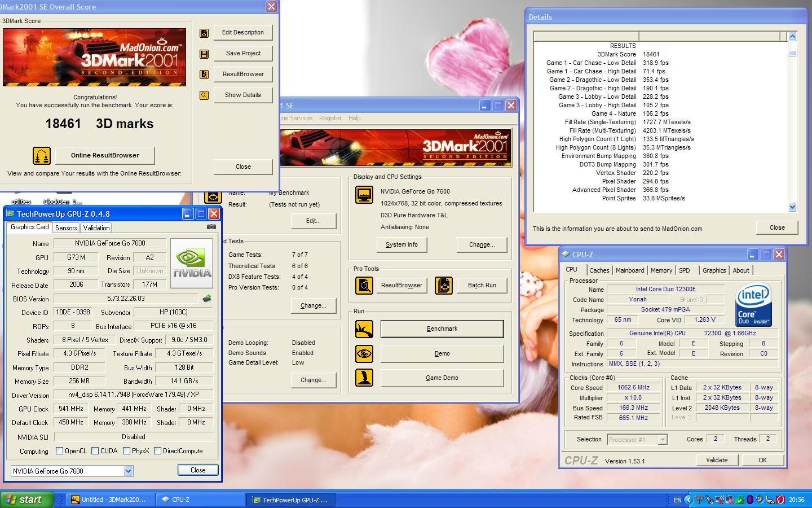The image size is (812, 508).
Task: Open the Register menu in 3DMark
Action: click(x=330, y=118)
